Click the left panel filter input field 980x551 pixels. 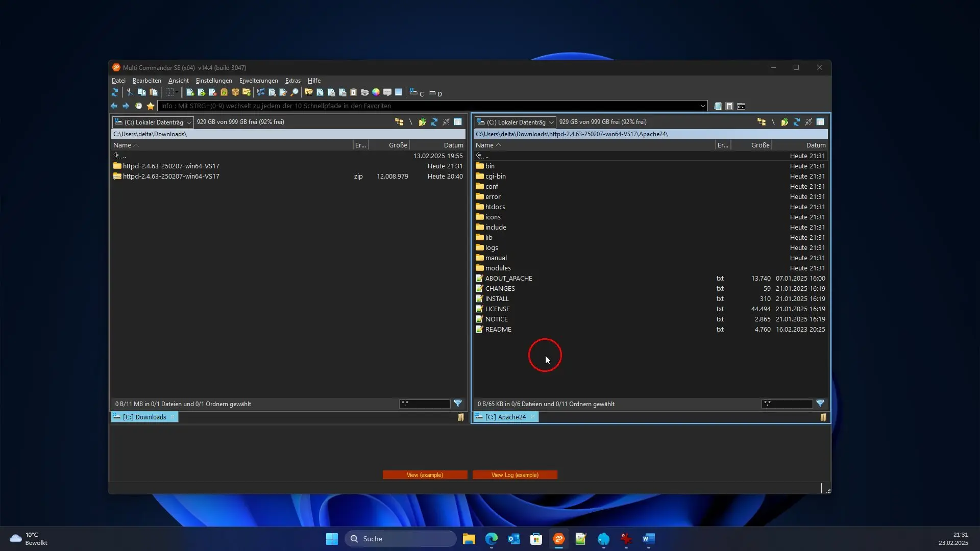tap(425, 404)
